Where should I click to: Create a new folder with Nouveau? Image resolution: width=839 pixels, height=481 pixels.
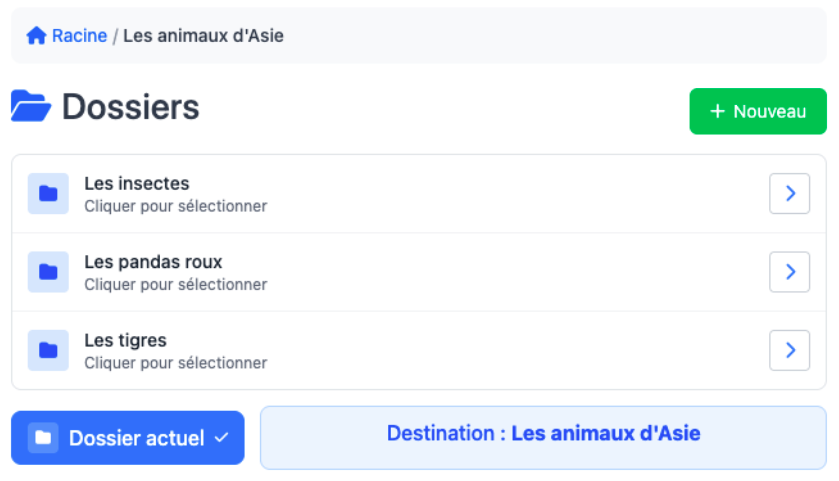(x=758, y=112)
